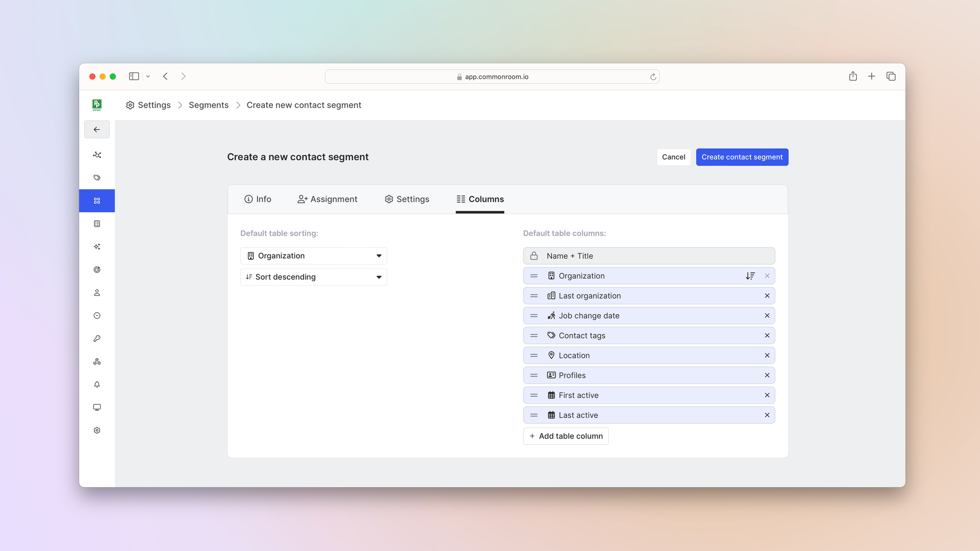Click the Name + Title locked column
This screenshot has height=551, width=980.
click(x=649, y=256)
